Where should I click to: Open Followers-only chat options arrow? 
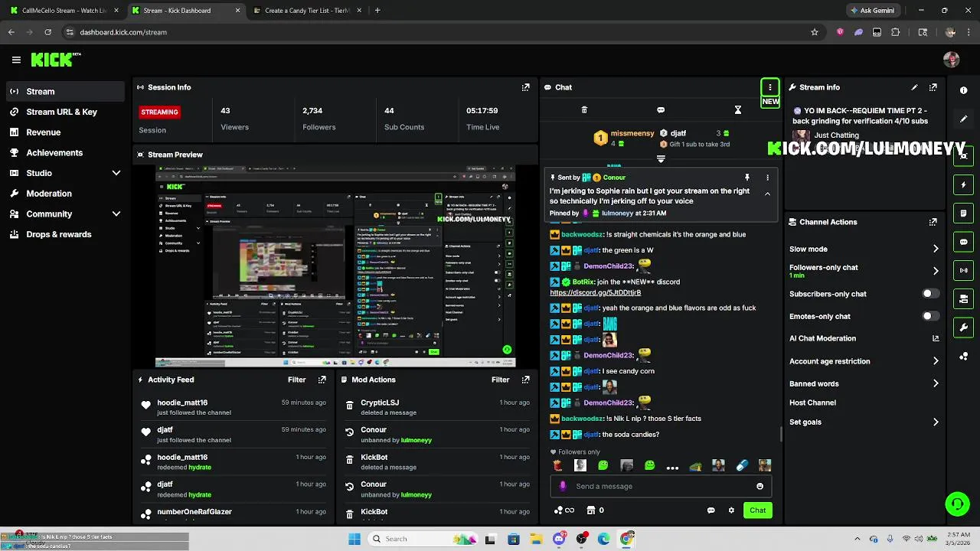point(936,271)
